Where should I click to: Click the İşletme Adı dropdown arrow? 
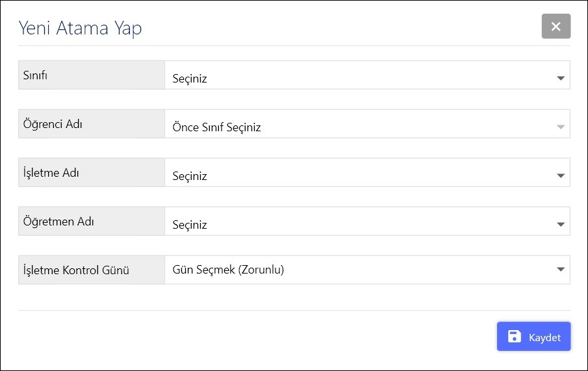pyautogui.click(x=561, y=176)
